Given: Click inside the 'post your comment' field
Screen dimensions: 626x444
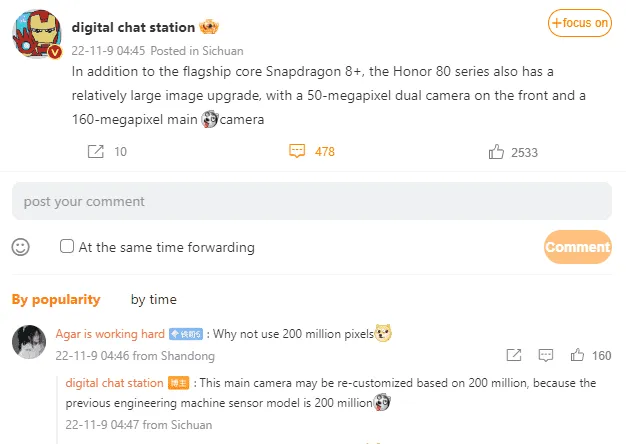Looking at the screenshot, I should tap(311, 201).
